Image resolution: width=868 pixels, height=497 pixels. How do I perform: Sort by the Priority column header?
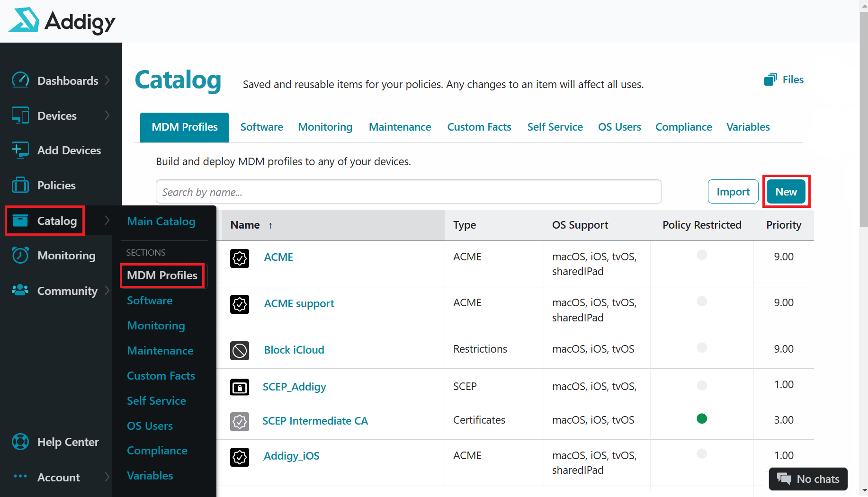784,225
